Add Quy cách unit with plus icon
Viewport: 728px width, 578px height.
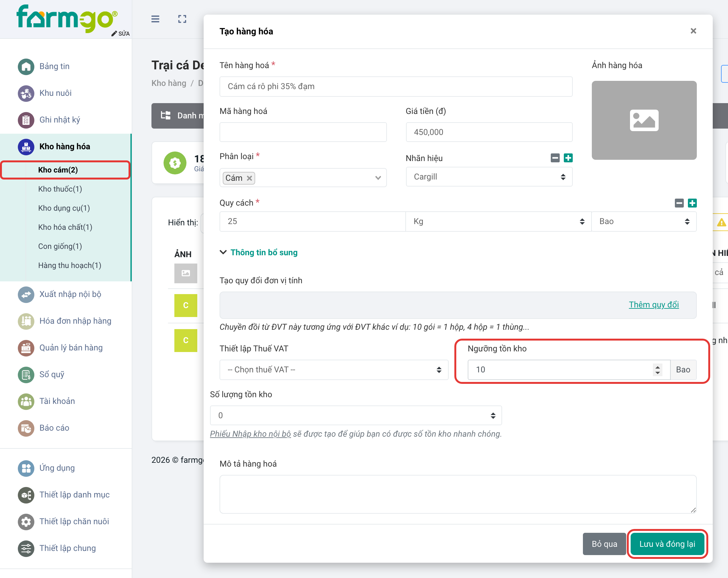pos(692,203)
